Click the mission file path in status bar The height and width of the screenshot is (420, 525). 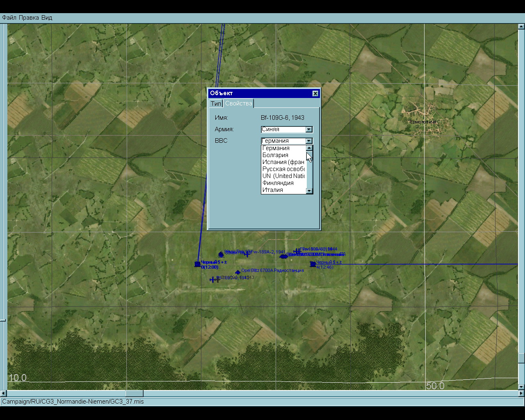73,402
